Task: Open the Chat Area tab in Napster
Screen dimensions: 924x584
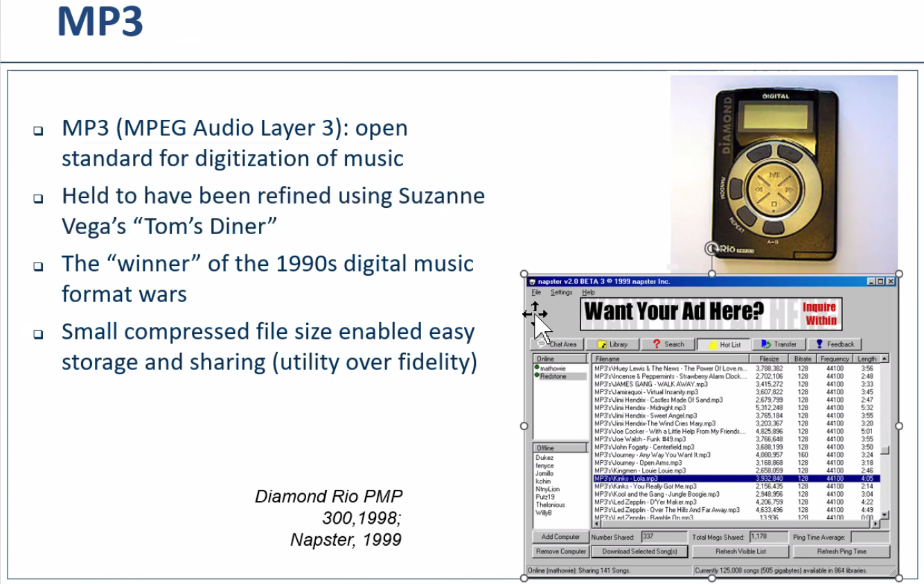Action: (x=558, y=344)
